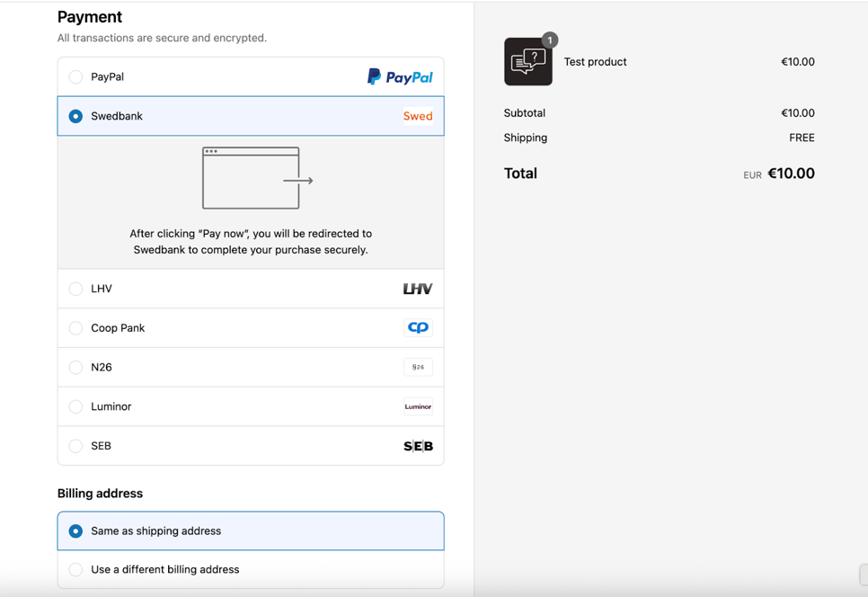This screenshot has width=868, height=597.
Task: Open the Test product thumbnail
Action: [x=528, y=61]
